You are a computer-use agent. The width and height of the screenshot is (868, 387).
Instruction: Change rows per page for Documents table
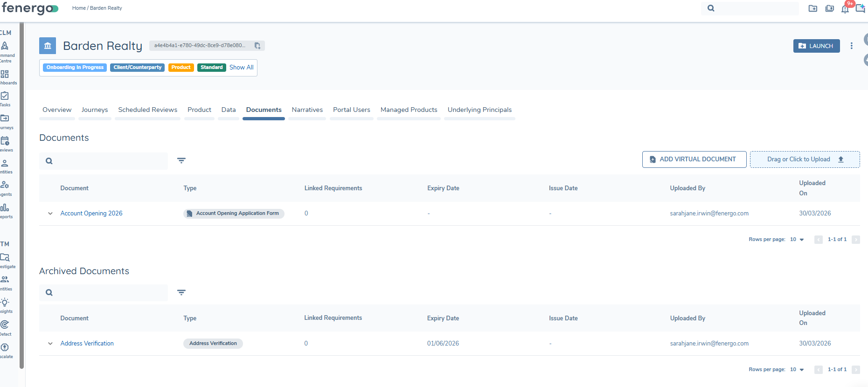[x=797, y=240]
